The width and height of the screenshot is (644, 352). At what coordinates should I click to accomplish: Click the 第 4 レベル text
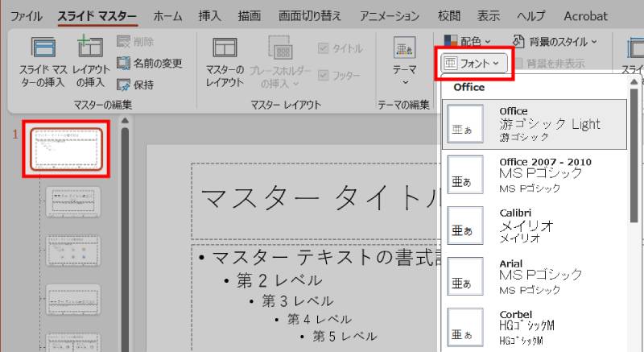320,319
